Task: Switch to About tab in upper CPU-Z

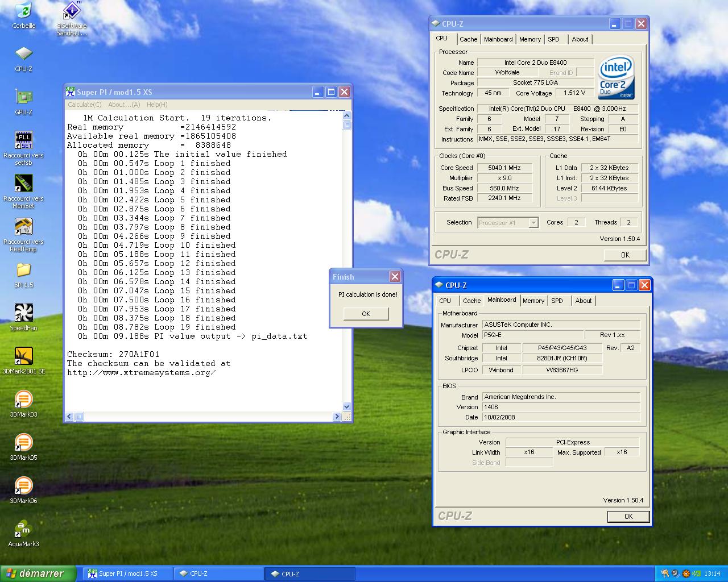Action: pyautogui.click(x=580, y=39)
